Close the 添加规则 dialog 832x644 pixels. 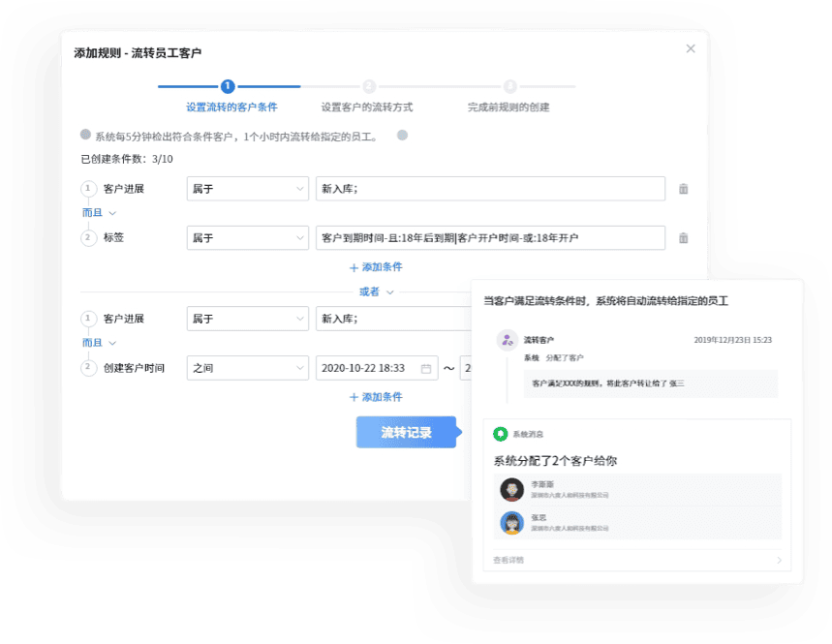[x=690, y=48]
